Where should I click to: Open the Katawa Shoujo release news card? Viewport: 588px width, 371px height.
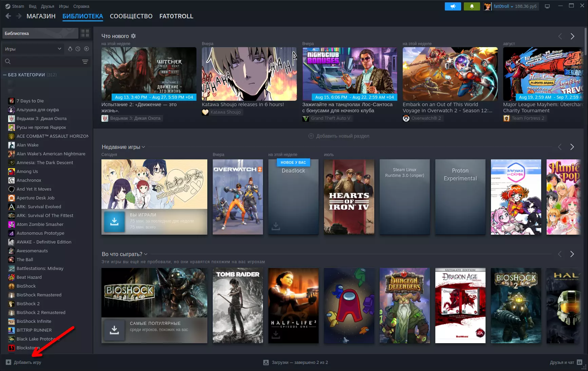click(249, 74)
